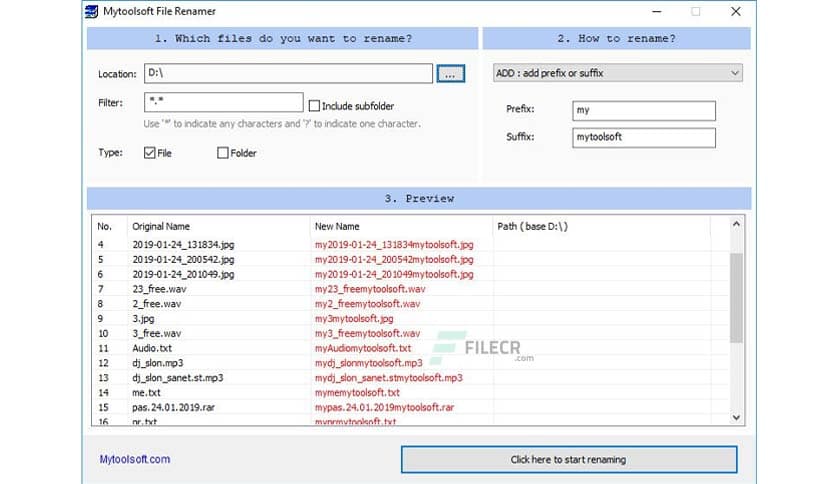
Task: Uncheck the File type checkbox
Action: 150,153
